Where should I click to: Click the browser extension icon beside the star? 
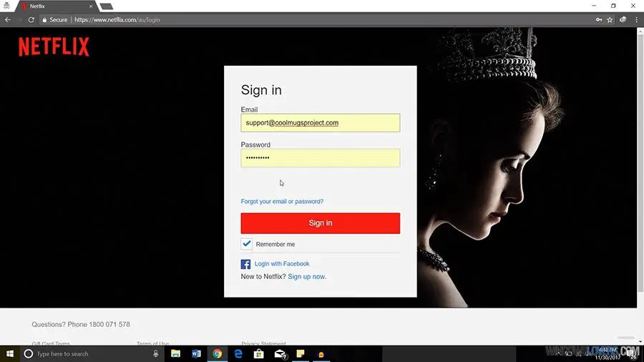623,20
